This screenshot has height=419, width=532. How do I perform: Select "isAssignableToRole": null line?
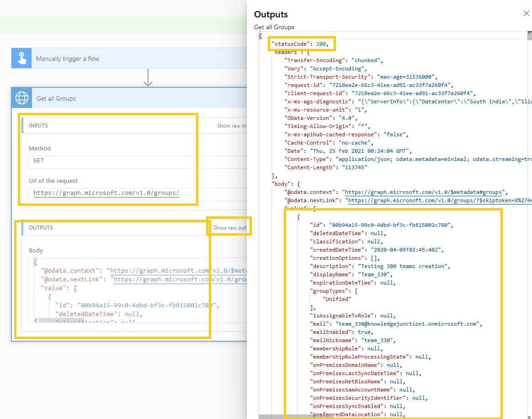tap(353, 316)
